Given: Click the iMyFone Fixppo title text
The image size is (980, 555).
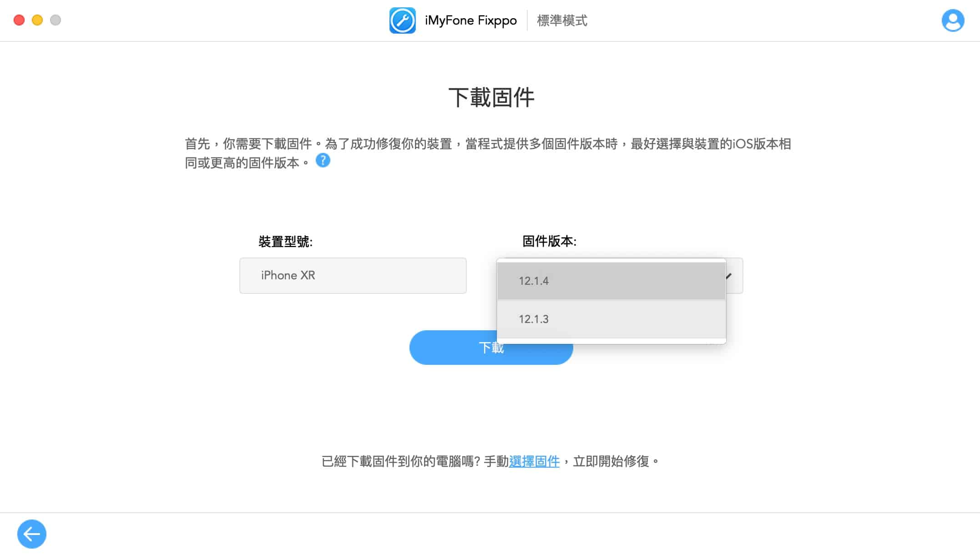Looking at the screenshot, I should pos(471,20).
